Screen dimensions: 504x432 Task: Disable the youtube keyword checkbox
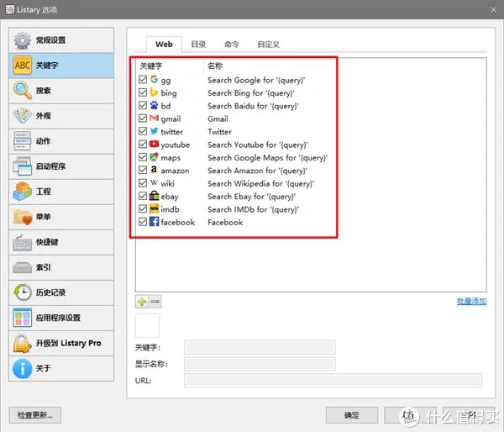[x=143, y=144]
